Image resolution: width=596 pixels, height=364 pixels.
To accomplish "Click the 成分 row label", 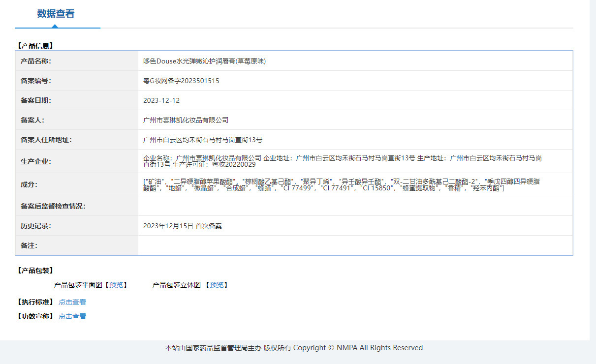I will (x=29, y=184).
